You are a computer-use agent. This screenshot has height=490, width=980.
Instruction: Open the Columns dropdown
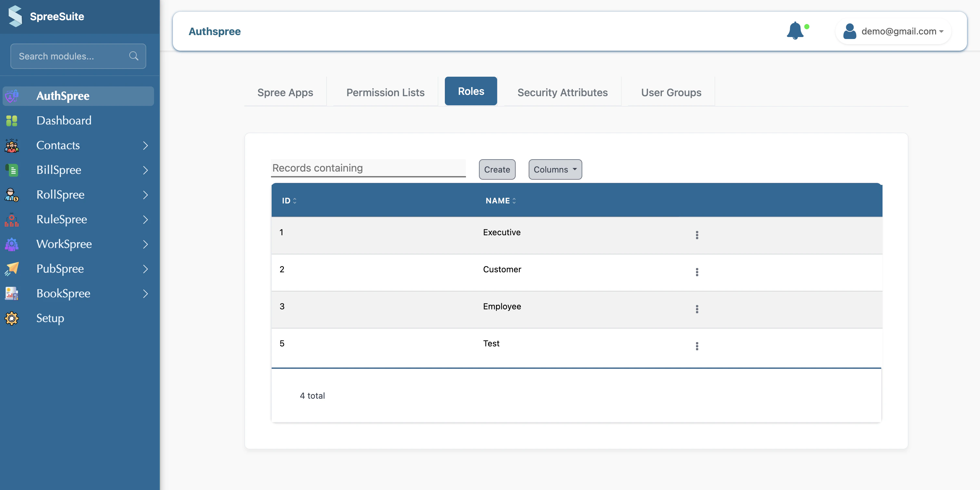coord(555,169)
